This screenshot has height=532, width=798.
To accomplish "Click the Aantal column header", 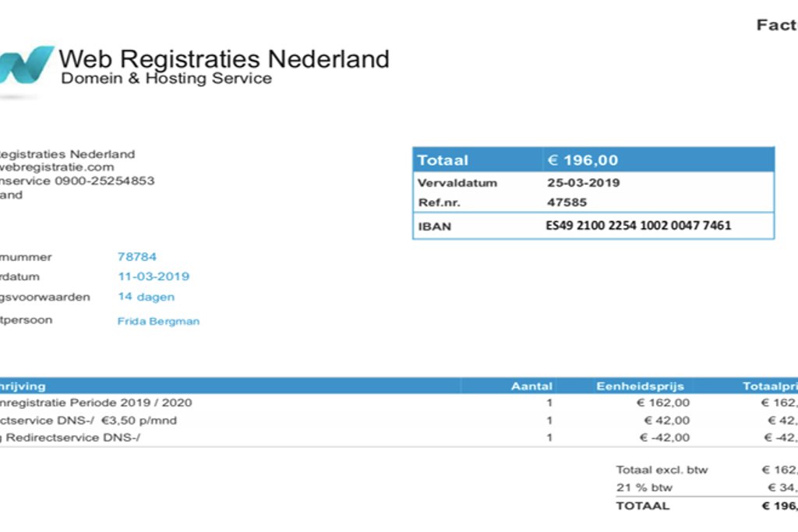I will [531, 386].
